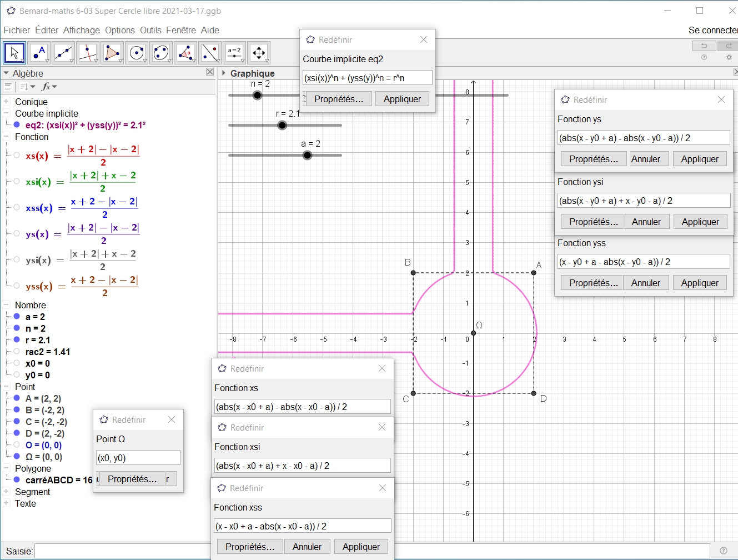
Task: Select the Polygon tool
Action: click(x=112, y=53)
